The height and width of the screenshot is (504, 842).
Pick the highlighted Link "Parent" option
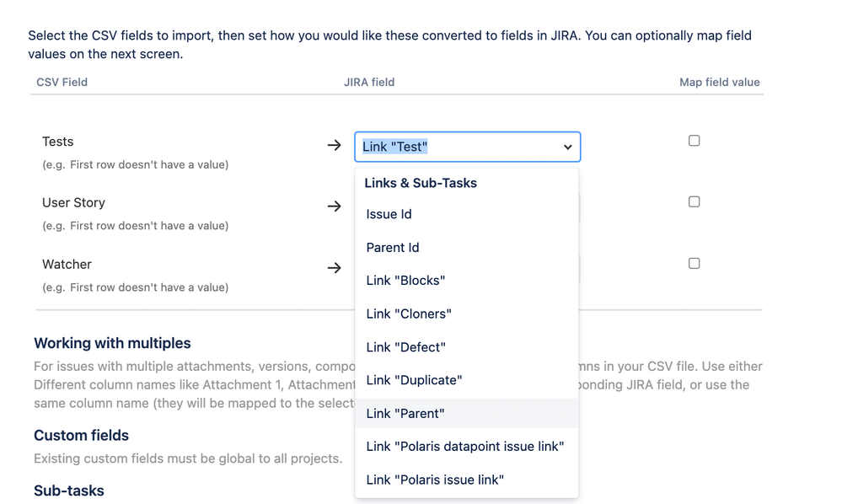pyautogui.click(x=405, y=414)
